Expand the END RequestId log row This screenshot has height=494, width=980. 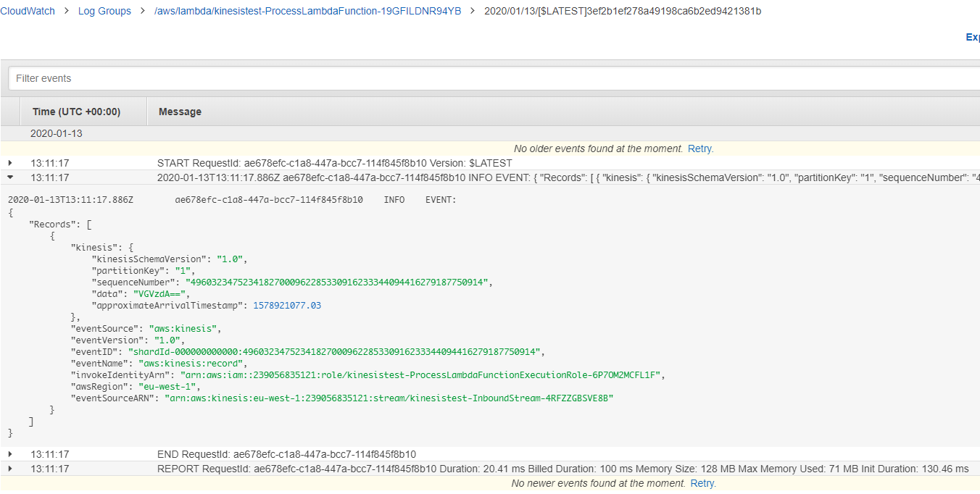click(x=10, y=454)
